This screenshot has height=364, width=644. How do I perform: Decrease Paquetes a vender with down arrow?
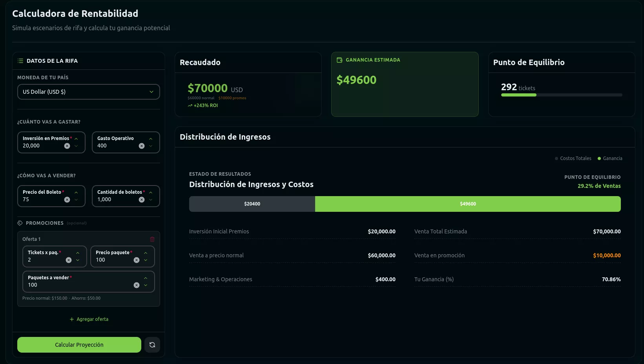click(x=146, y=285)
